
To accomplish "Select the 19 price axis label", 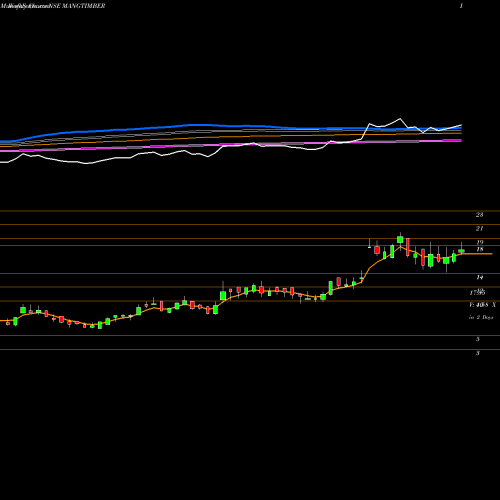I will (480, 242).
